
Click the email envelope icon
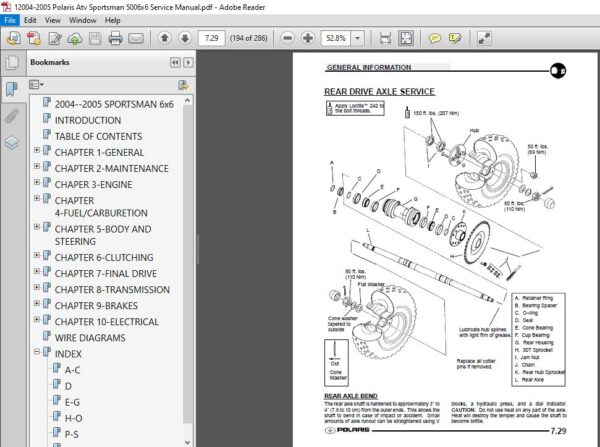click(136, 38)
